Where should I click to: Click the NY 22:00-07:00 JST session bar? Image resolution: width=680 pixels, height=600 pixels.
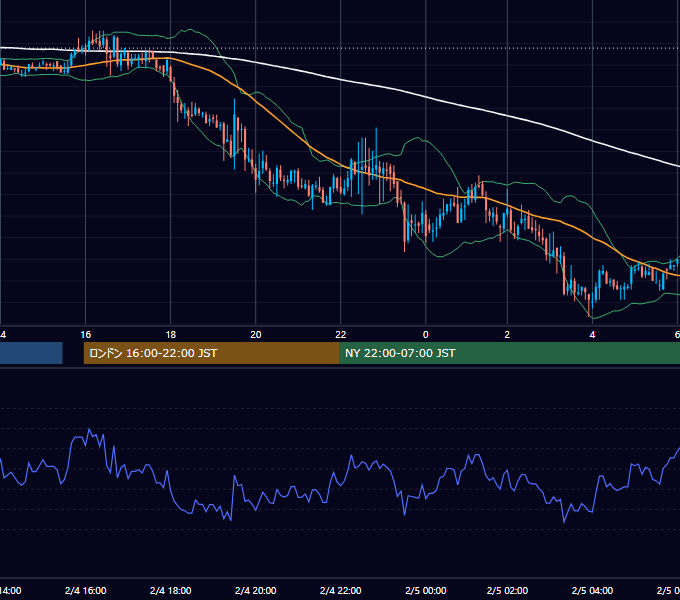point(509,353)
